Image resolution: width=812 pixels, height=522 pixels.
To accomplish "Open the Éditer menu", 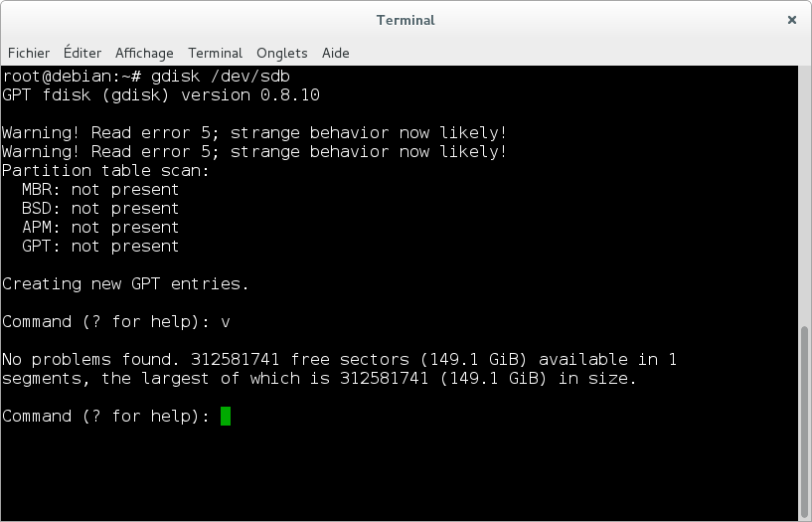I will (x=82, y=53).
